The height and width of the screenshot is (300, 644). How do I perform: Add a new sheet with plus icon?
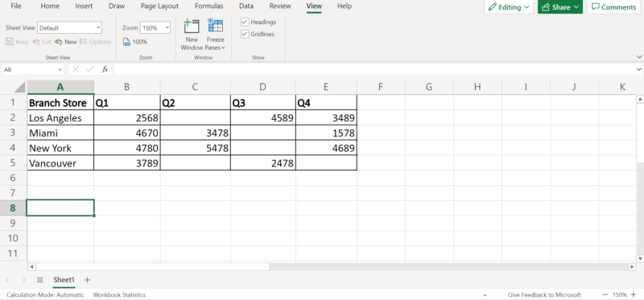coord(87,280)
